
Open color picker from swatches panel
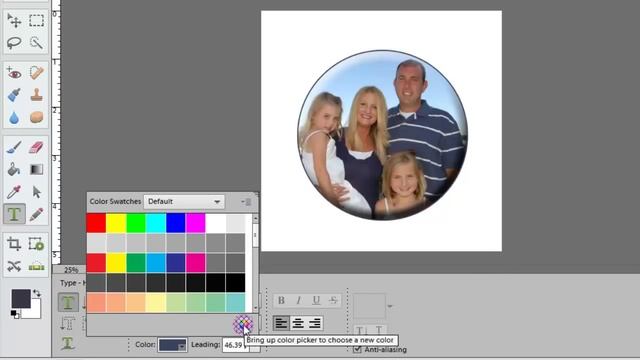point(243,324)
